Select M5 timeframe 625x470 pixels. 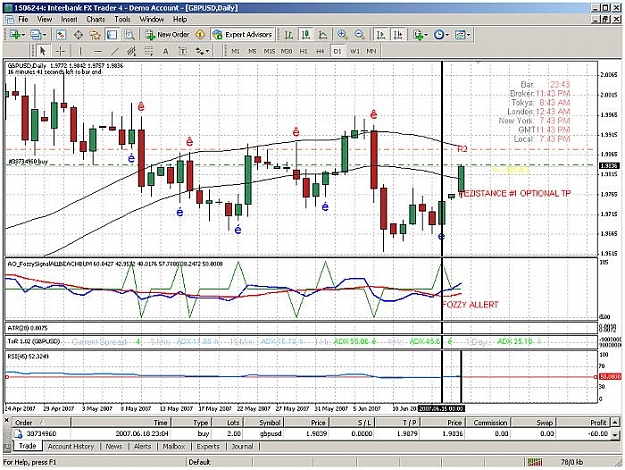coord(252,51)
